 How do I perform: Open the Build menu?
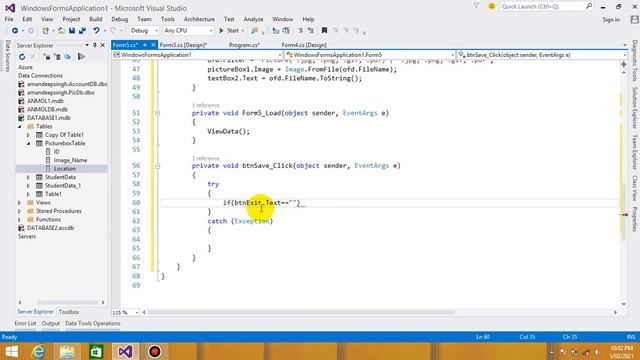(96, 19)
